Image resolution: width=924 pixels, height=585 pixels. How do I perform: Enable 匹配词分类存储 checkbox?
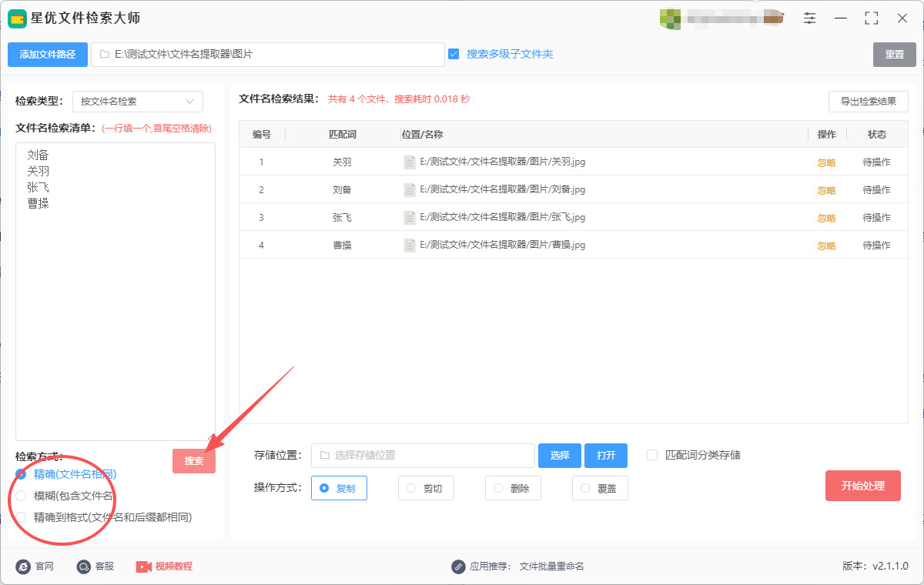tap(652, 455)
